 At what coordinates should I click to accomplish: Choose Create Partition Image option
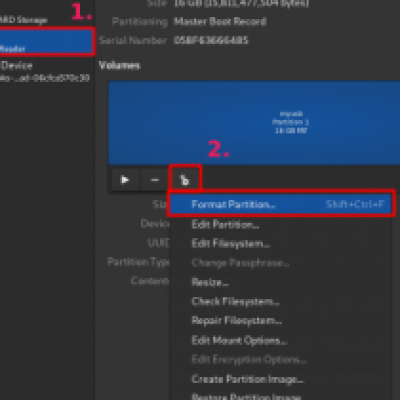tap(248, 379)
